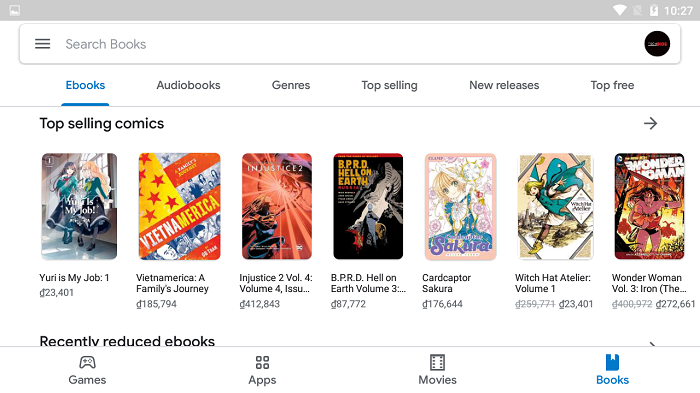700x393 pixels.
Task: Expand Recently reduced ebooks arrow
Action: [652, 344]
